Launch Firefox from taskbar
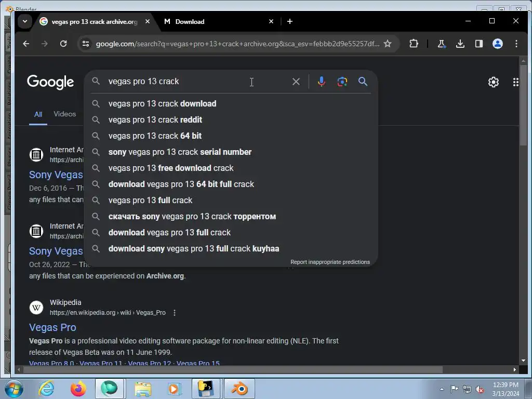This screenshot has height=399, width=532. pos(78,389)
